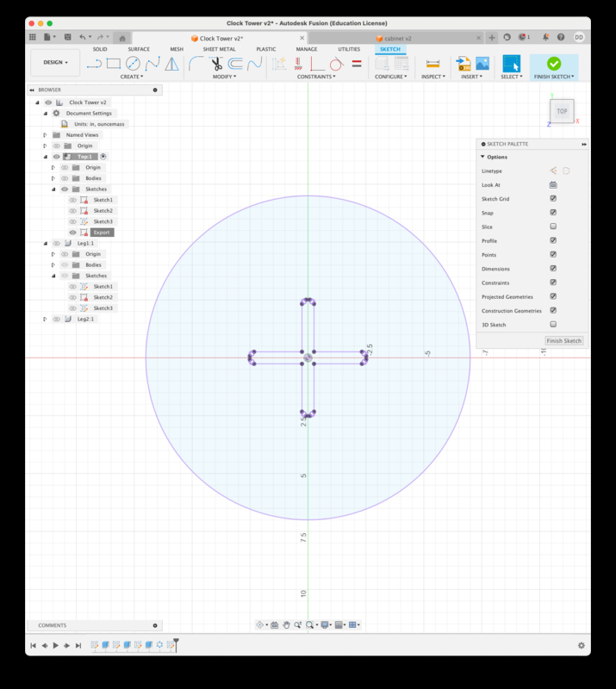Screen dimensions: 616x689
Task: Collapse the Top:1 component node
Action: pos(46,157)
